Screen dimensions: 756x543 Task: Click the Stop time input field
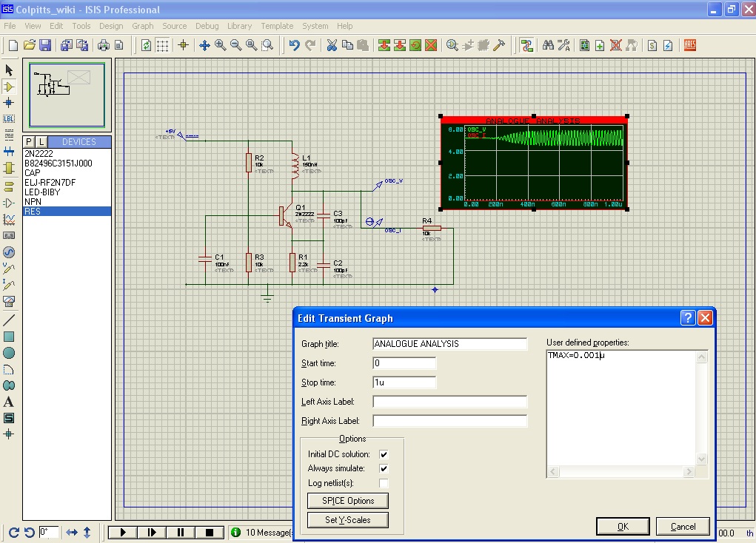(404, 382)
